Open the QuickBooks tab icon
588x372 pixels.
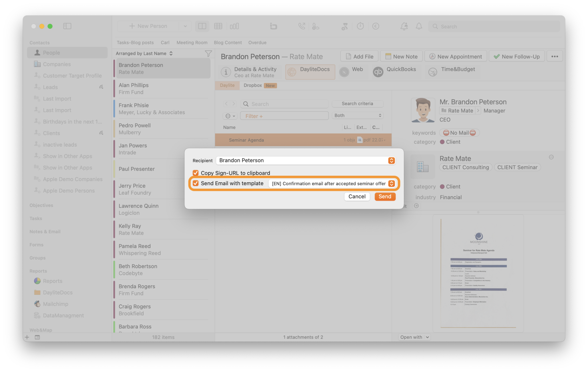[x=378, y=72]
